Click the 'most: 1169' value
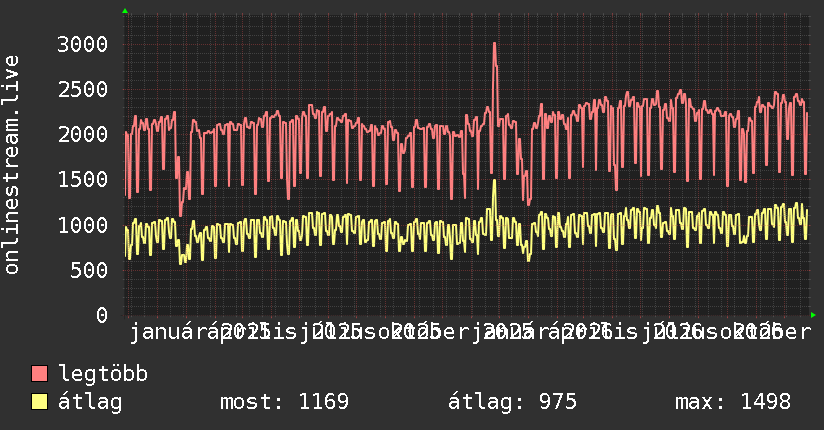This screenshot has height=430, width=824. pyautogui.click(x=284, y=402)
